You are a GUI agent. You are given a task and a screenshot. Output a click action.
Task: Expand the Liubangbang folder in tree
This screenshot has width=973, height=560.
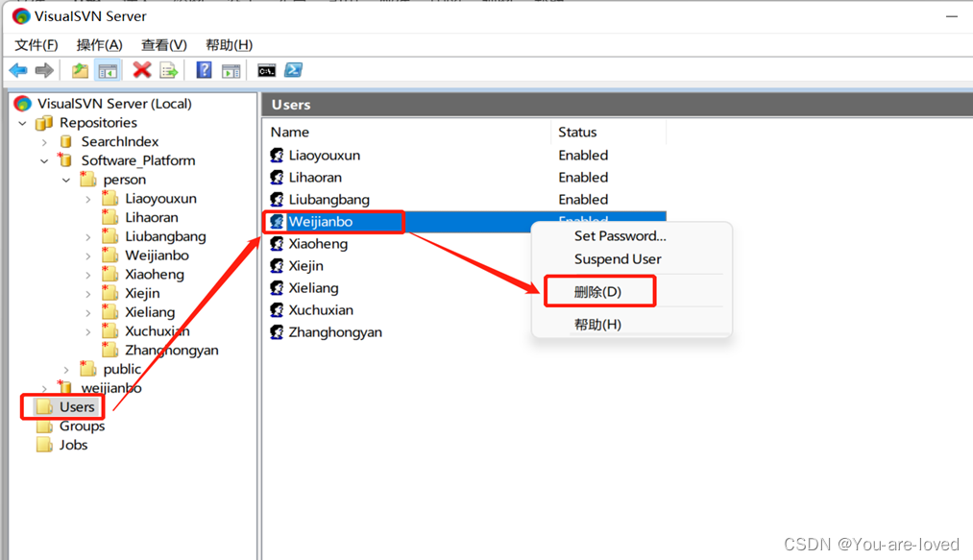(88, 237)
